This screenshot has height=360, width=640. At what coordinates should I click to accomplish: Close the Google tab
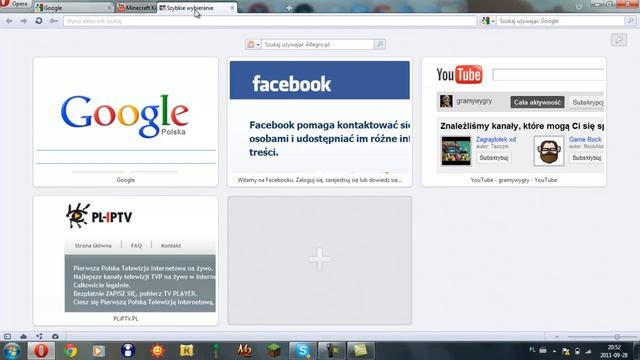click(x=109, y=8)
